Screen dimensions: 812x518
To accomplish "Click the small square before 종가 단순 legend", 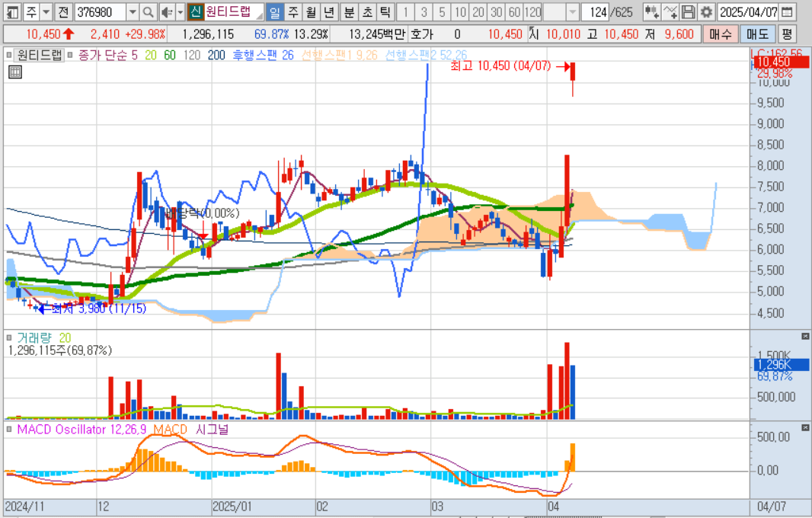I will coord(70,55).
